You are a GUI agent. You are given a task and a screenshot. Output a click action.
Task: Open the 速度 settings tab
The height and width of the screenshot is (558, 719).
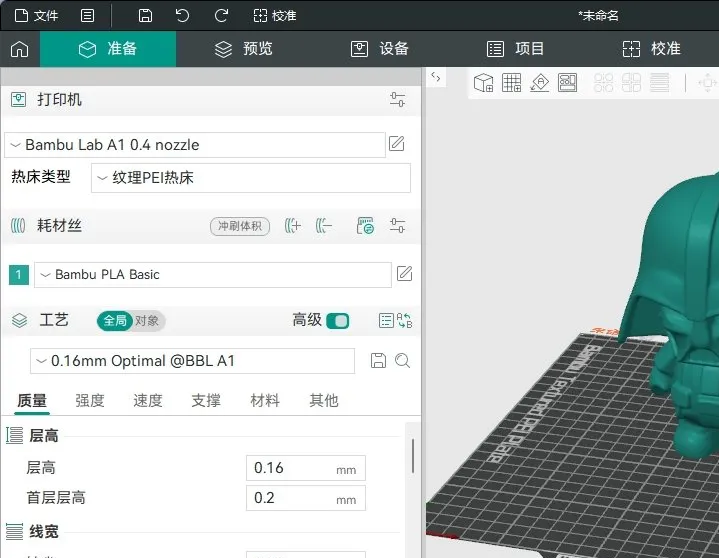(x=148, y=401)
